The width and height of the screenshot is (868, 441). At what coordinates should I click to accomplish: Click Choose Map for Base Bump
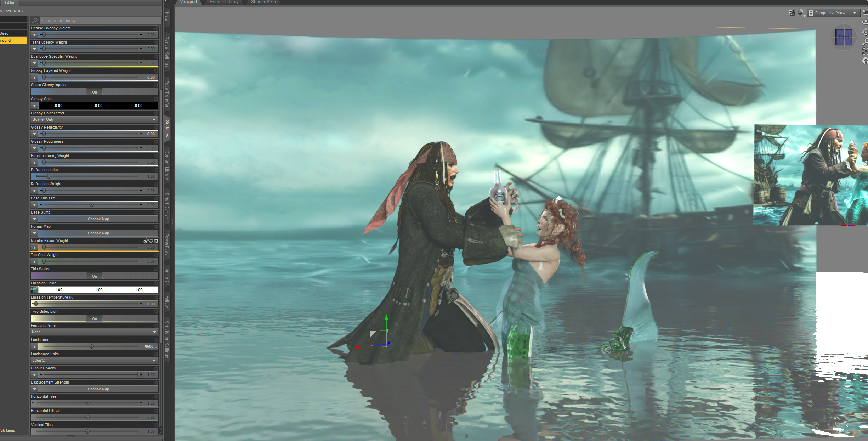coord(98,219)
